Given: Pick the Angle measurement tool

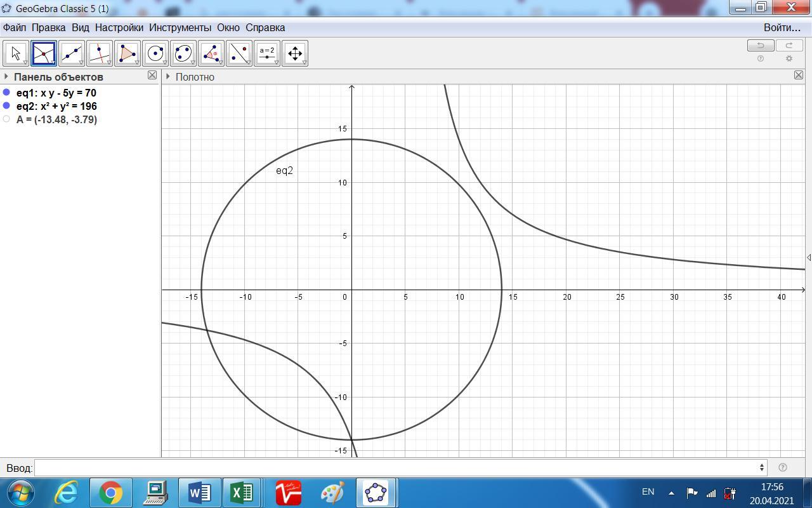Looking at the screenshot, I should [211, 54].
